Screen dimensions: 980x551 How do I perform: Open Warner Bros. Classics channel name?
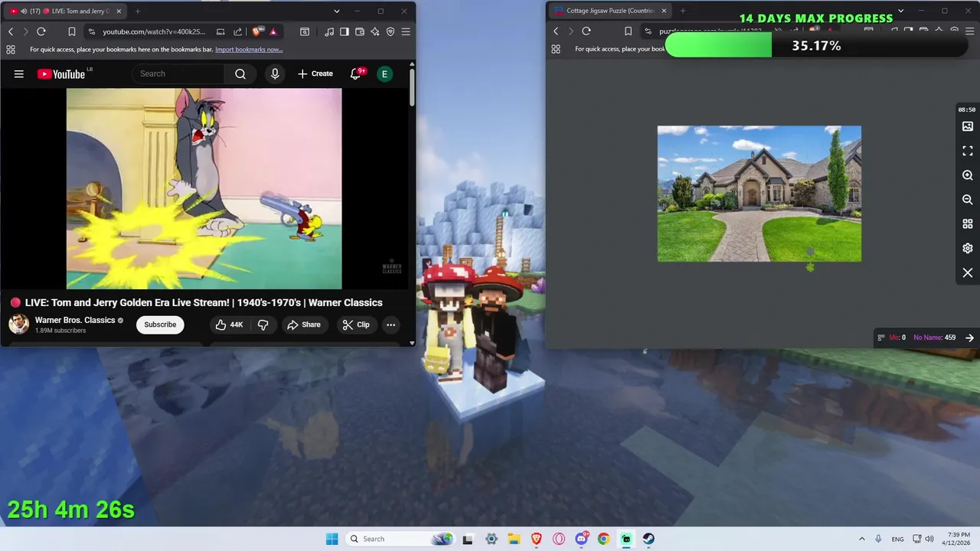tap(75, 320)
